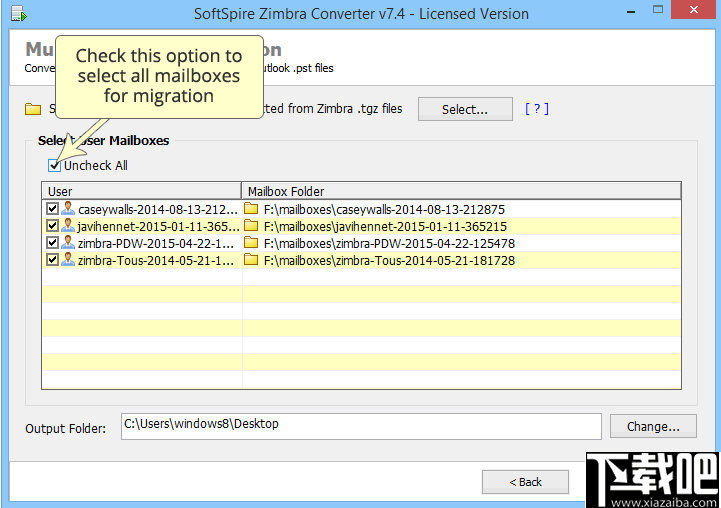
Task: Sort by the Mailbox Folder column header
Action: click(461, 191)
